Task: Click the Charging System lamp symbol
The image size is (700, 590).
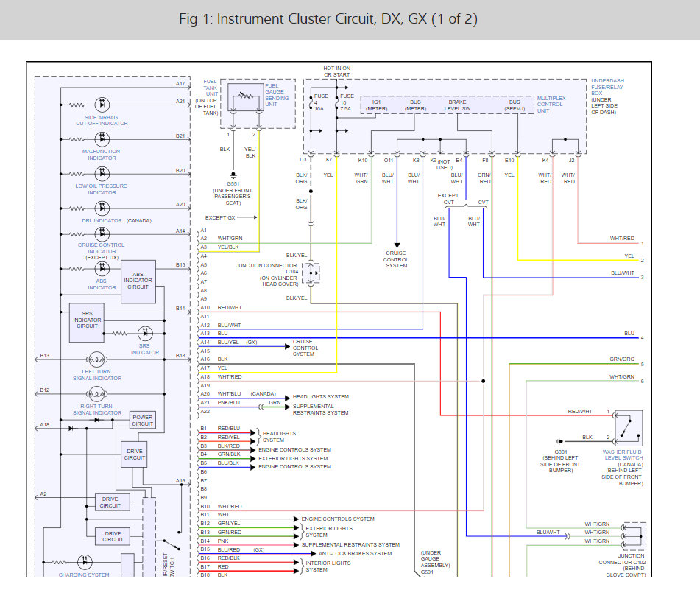Action: 85,562
